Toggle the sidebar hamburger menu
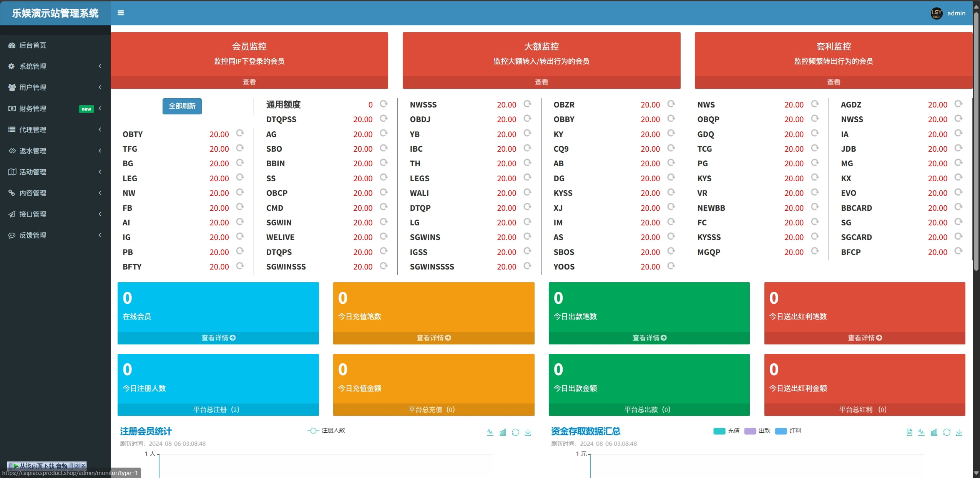This screenshot has width=980, height=478. [x=121, y=13]
